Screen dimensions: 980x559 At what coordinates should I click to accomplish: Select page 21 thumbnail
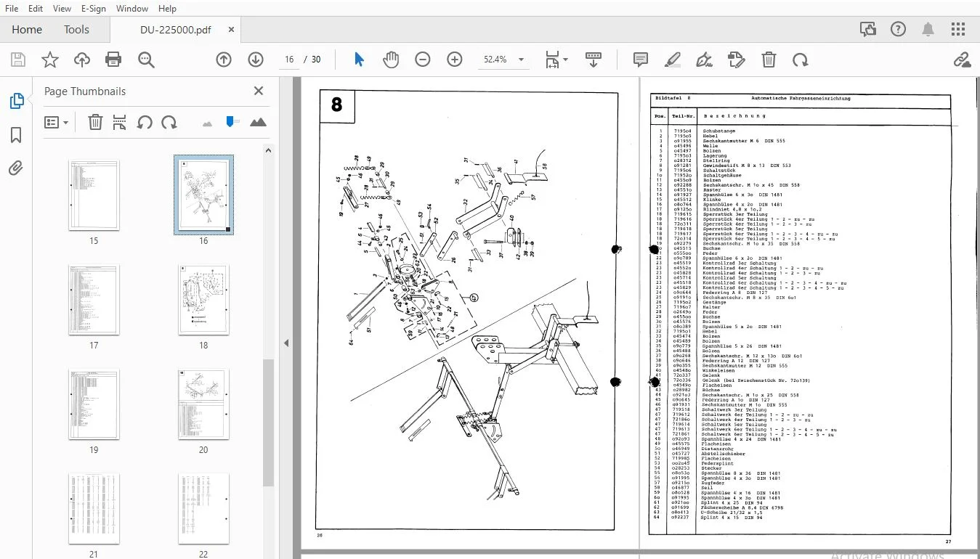pyautogui.click(x=94, y=509)
